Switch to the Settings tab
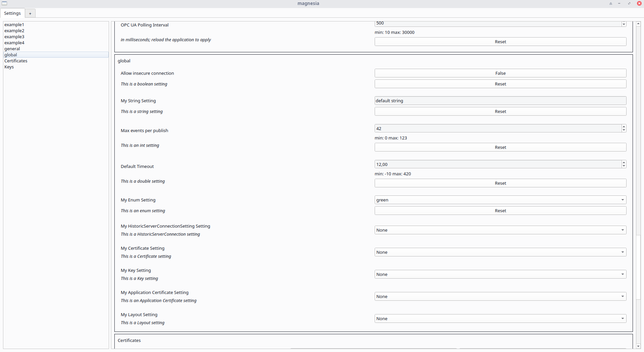Screen dimensions: 644x352 coord(12,13)
